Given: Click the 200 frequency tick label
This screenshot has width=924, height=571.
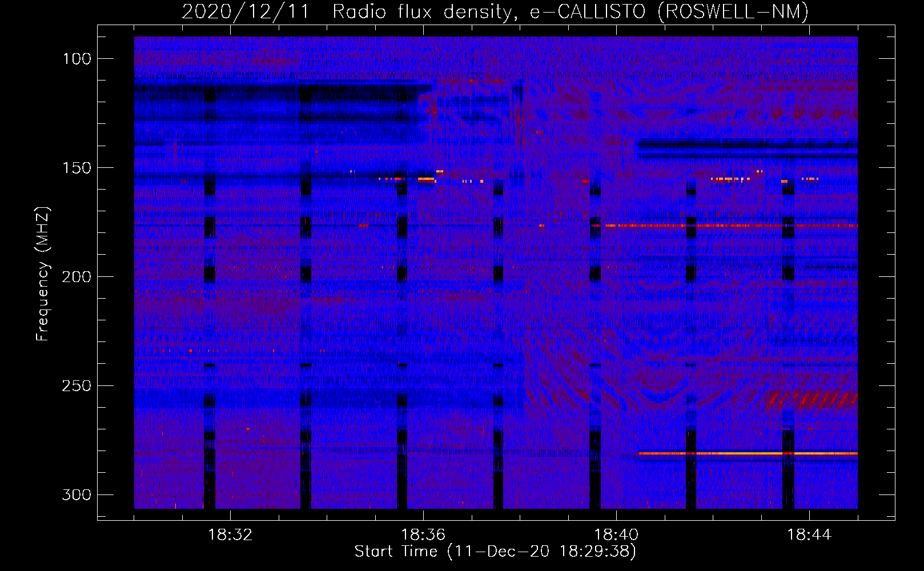Looking at the screenshot, I should [x=77, y=277].
